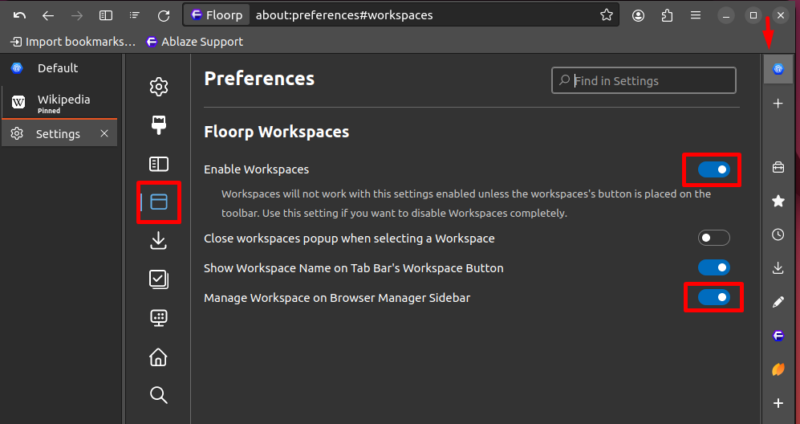
Task: Open General settings gear category
Action: pyautogui.click(x=159, y=87)
